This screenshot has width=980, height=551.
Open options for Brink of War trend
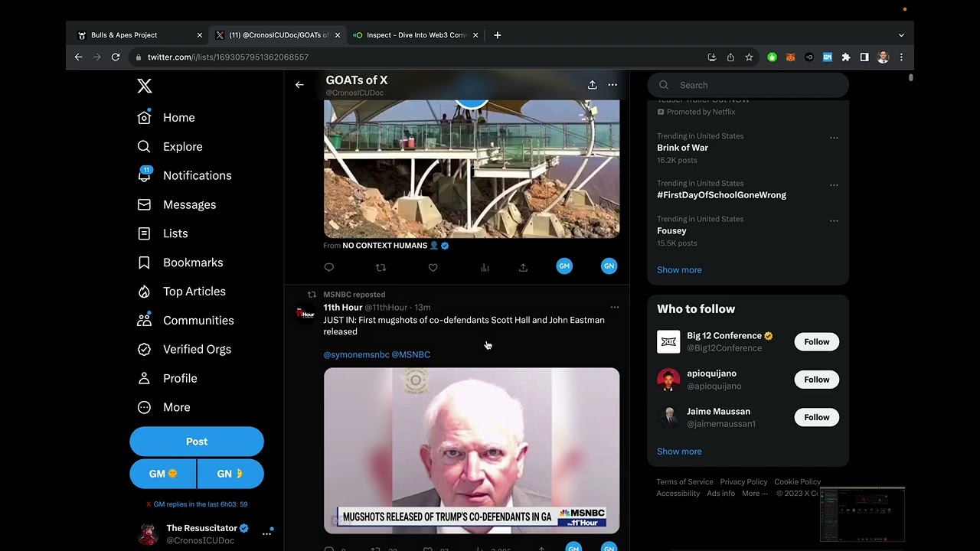coord(834,138)
